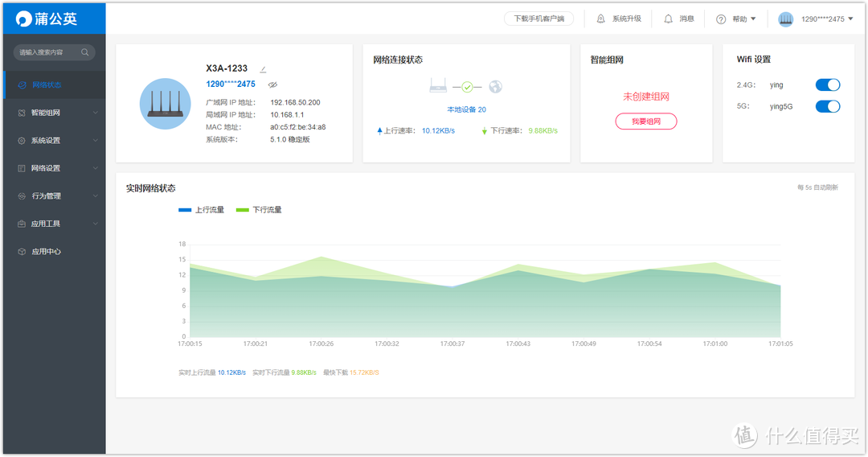The height and width of the screenshot is (457, 868).
Task: Click the router device picture
Action: click(x=166, y=104)
